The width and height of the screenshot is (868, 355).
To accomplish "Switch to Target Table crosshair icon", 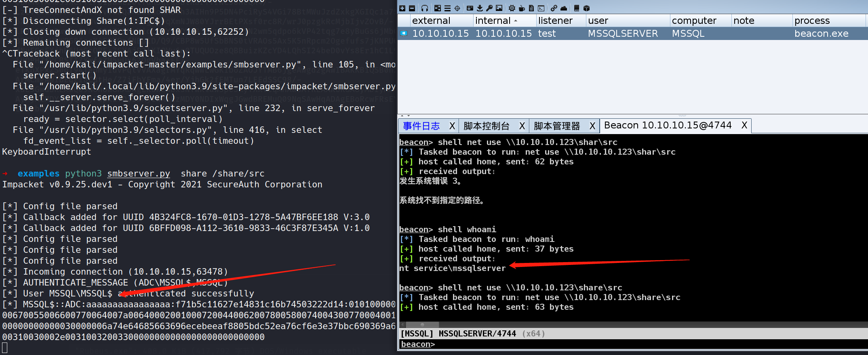I will [457, 8].
